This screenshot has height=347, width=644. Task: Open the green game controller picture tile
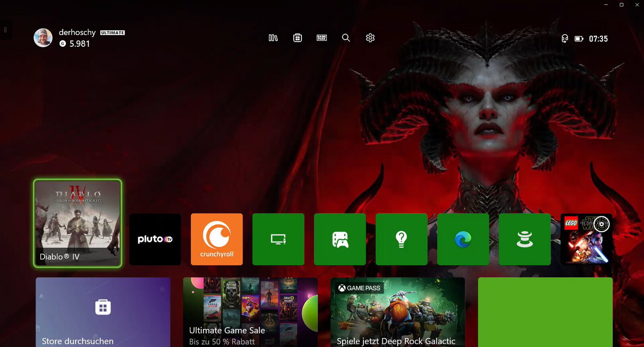tap(340, 239)
